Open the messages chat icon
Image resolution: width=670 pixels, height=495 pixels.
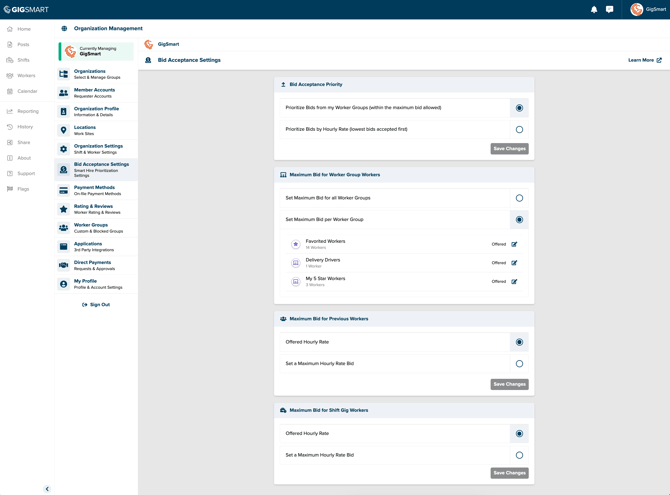[610, 9]
